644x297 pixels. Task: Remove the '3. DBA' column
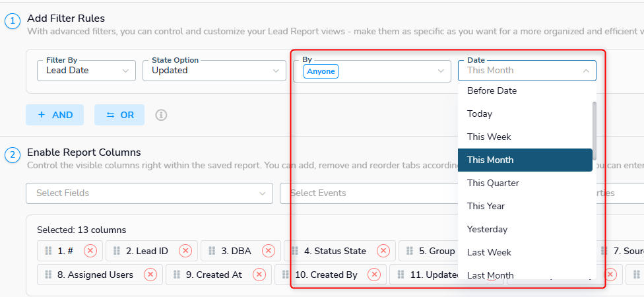pos(269,251)
